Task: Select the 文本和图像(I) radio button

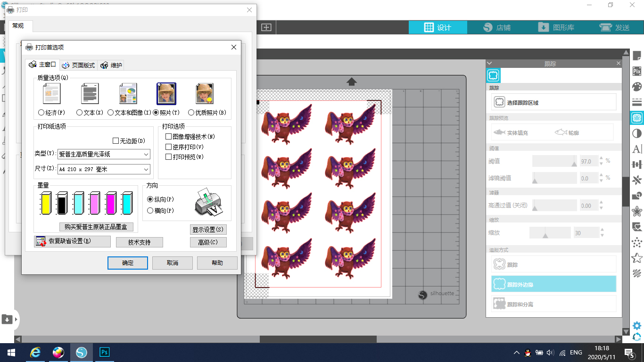Action: (110, 113)
